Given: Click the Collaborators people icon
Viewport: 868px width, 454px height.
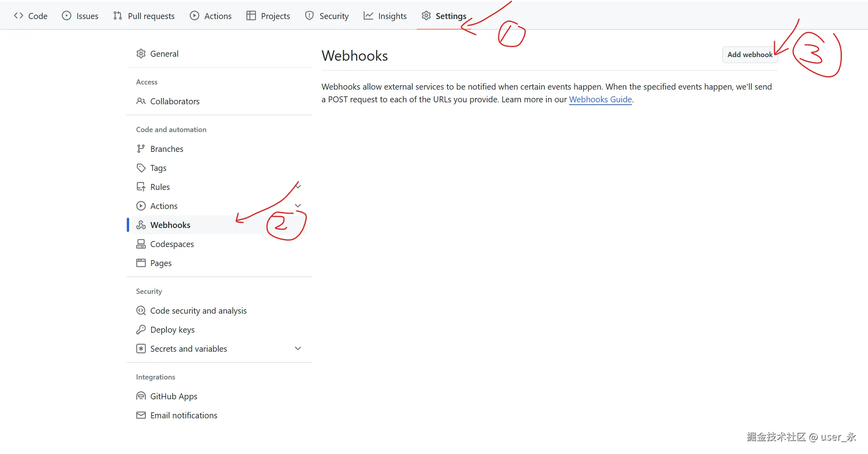Looking at the screenshot, I should [141, 101].
